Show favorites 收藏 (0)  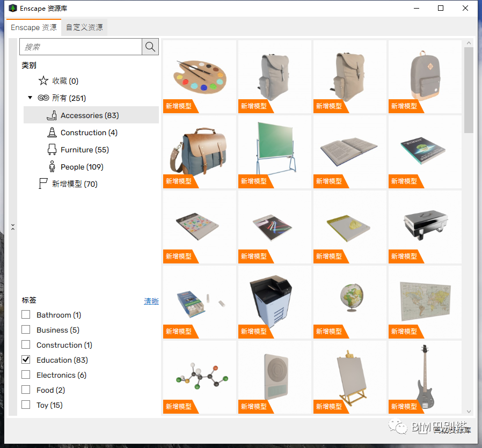coord(65,81)
